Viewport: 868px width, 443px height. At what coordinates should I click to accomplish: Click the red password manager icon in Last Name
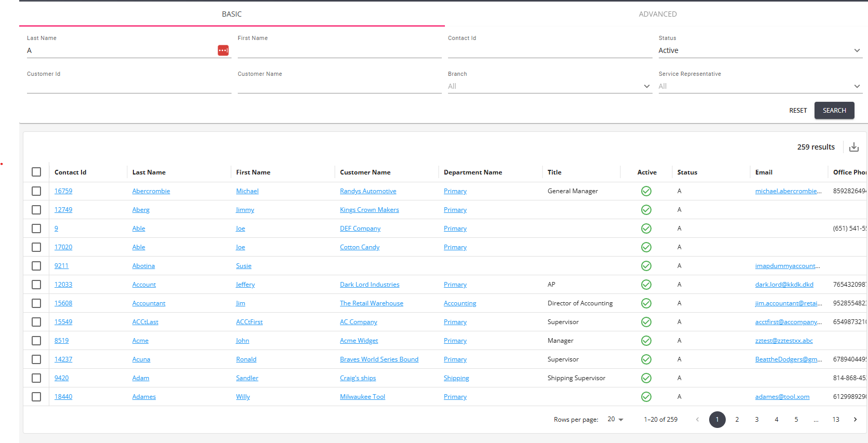pos(223,50)
